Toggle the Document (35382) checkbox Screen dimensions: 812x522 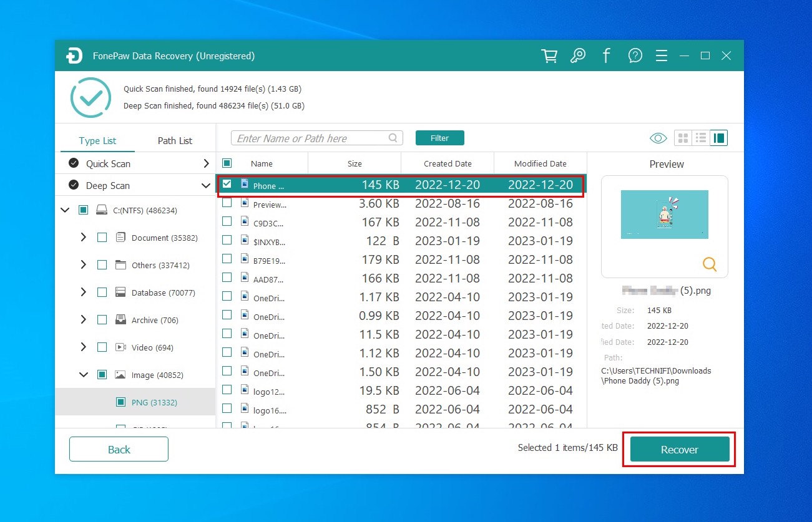(x=102, y=238)
